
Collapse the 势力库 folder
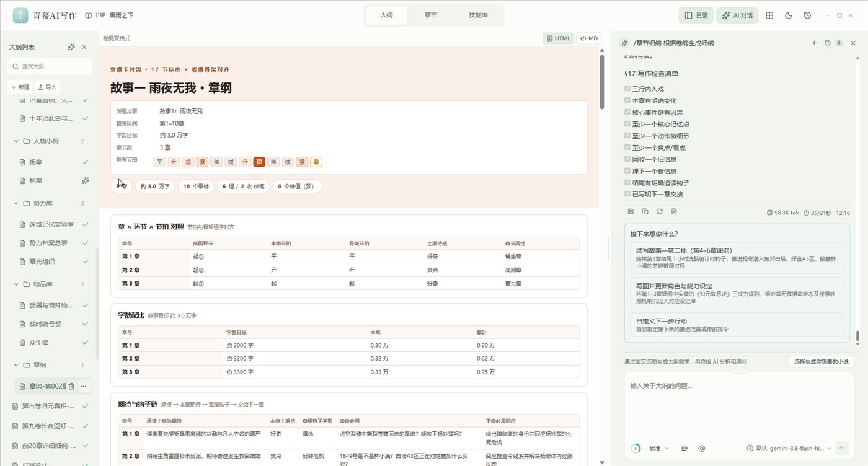pos(16,203)
